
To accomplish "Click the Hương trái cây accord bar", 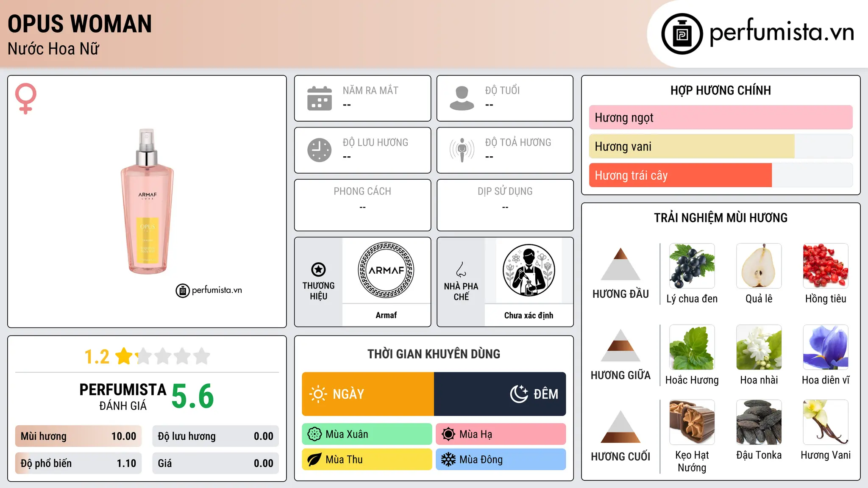I will coord(721,175).
